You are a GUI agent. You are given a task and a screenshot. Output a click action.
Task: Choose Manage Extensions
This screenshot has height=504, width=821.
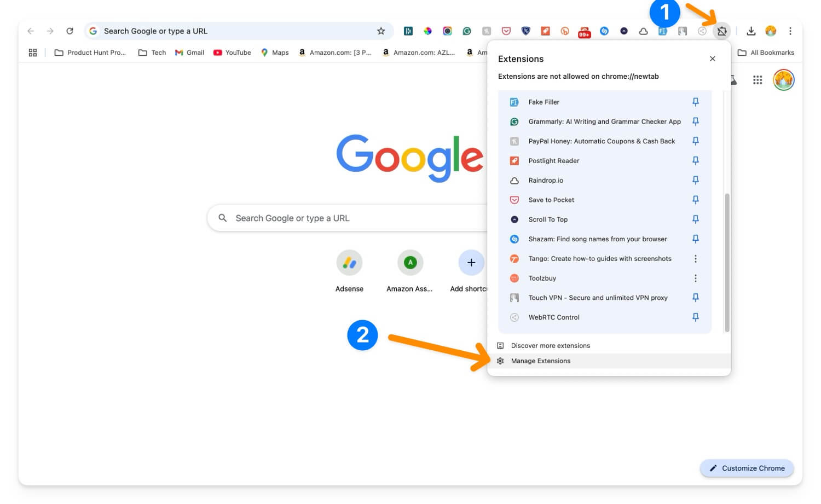point(609,361)
